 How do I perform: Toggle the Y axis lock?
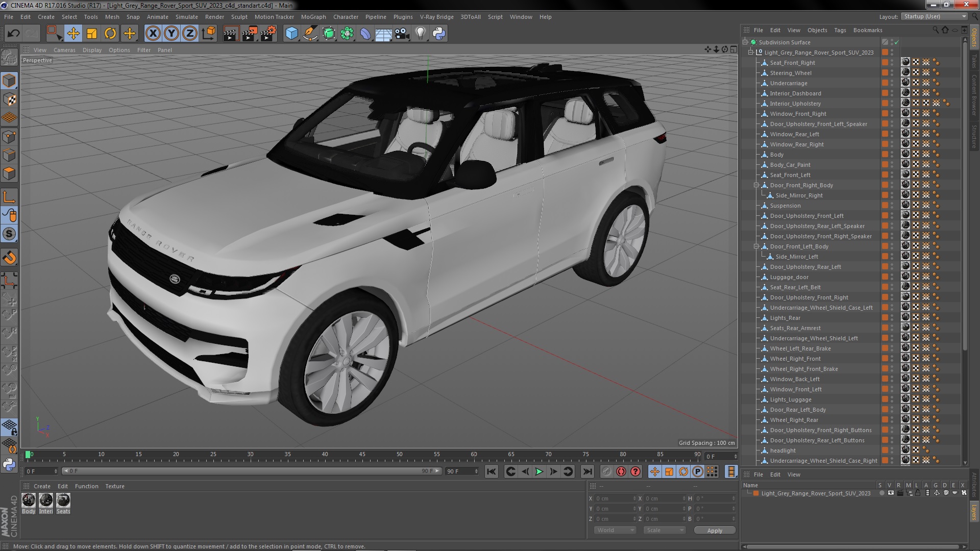coord(171,34)
